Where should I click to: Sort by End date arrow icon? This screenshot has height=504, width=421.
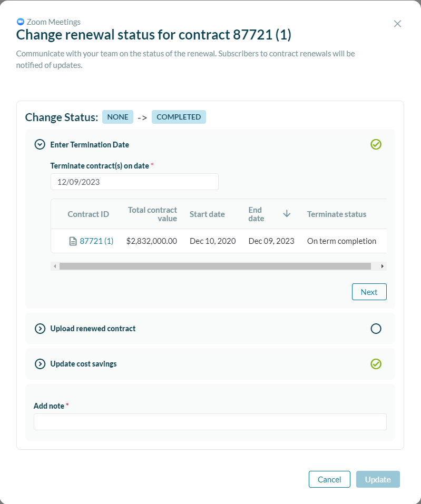287,214
